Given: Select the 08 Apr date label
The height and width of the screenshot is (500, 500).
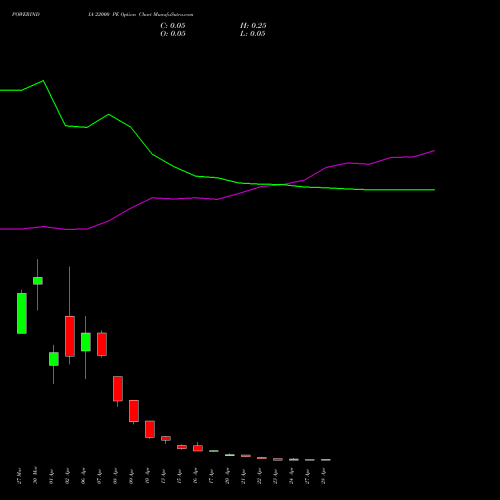Looking at the screenshot, I should click(115, 476).
